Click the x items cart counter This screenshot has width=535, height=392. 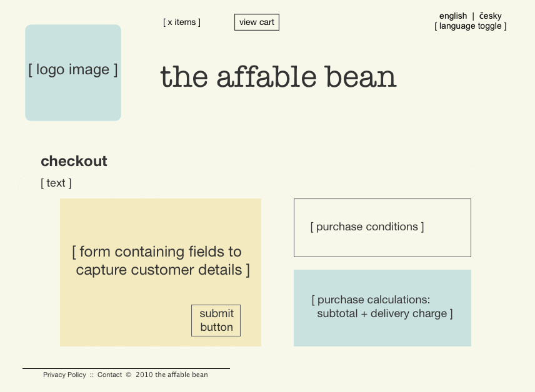click(182, 22)
